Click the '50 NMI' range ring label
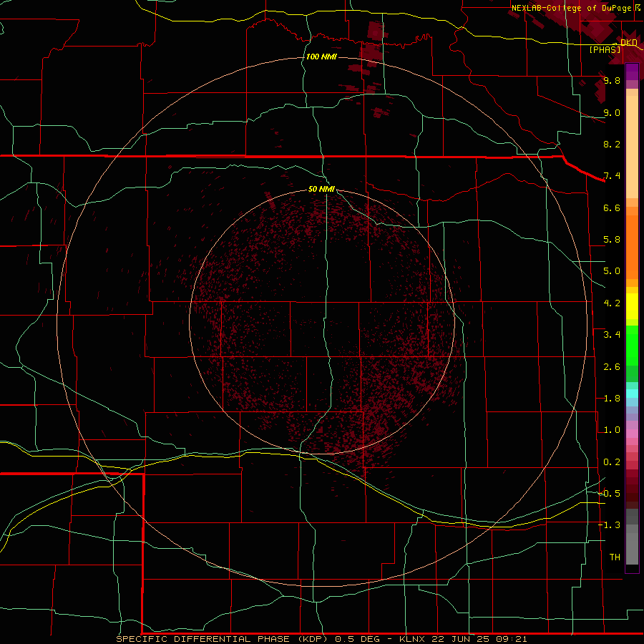Screen dimensions: 644x644 point(321,189)
